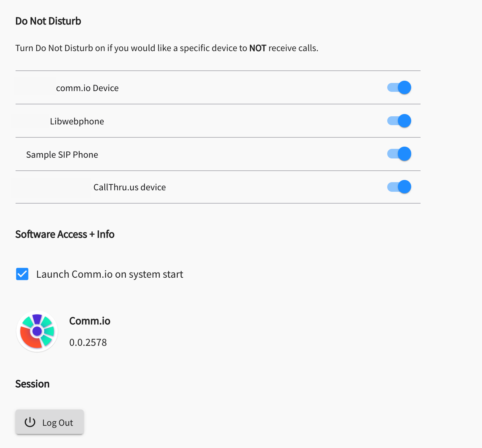Select the Libwebphone device name
The image size is (482, 448).
click(x=77, y=121)
